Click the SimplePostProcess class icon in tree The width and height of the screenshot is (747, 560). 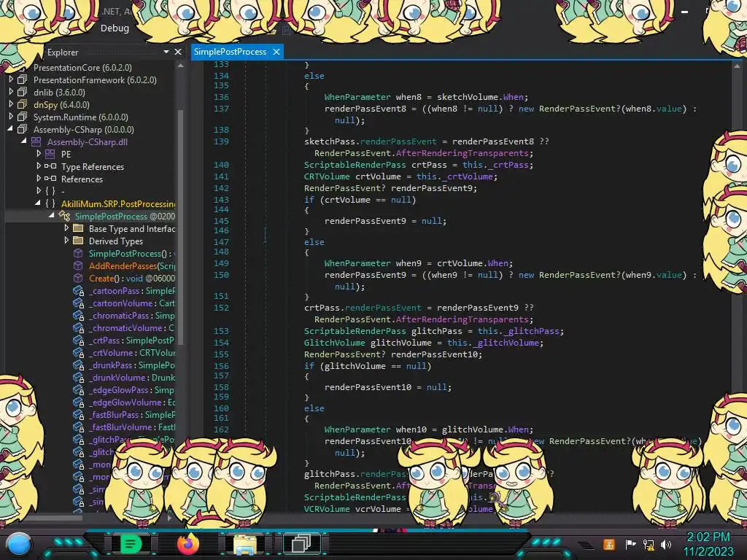tap(64, 216)
